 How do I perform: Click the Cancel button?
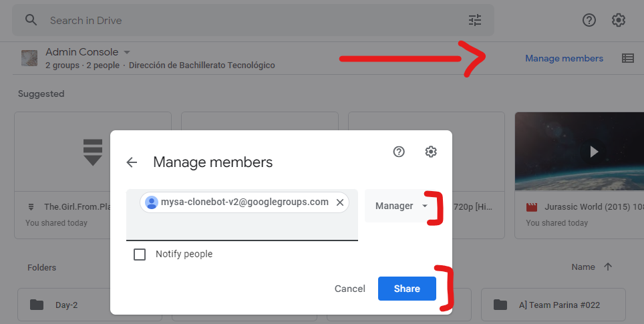click(349, 289)
